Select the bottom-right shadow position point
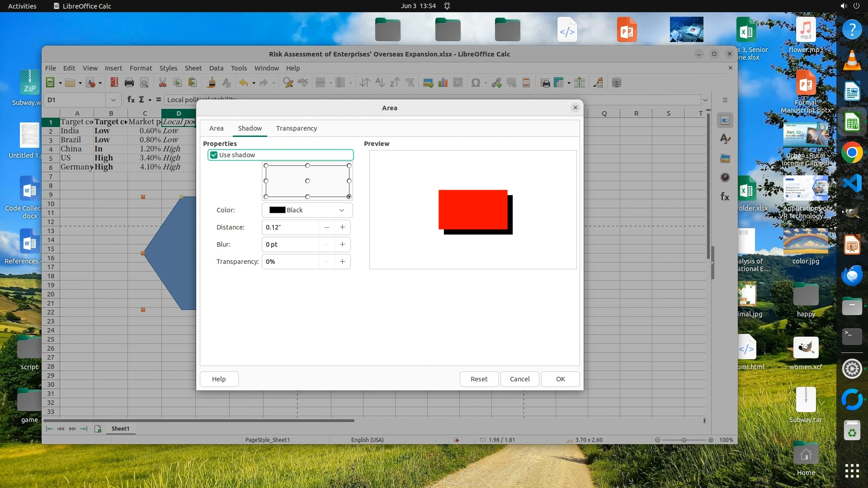Image resolution: width=868 pixels, height=488 pixels. [x=349, y=197]
